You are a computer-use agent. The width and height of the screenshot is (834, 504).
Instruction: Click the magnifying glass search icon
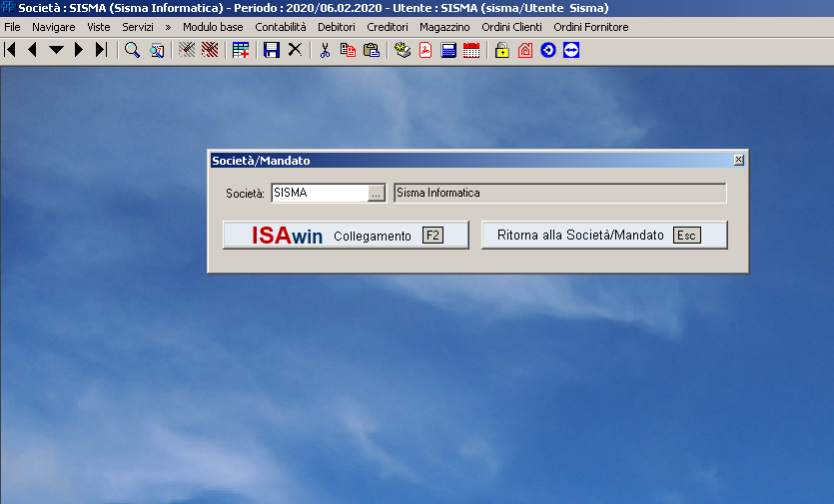[132, 50]
